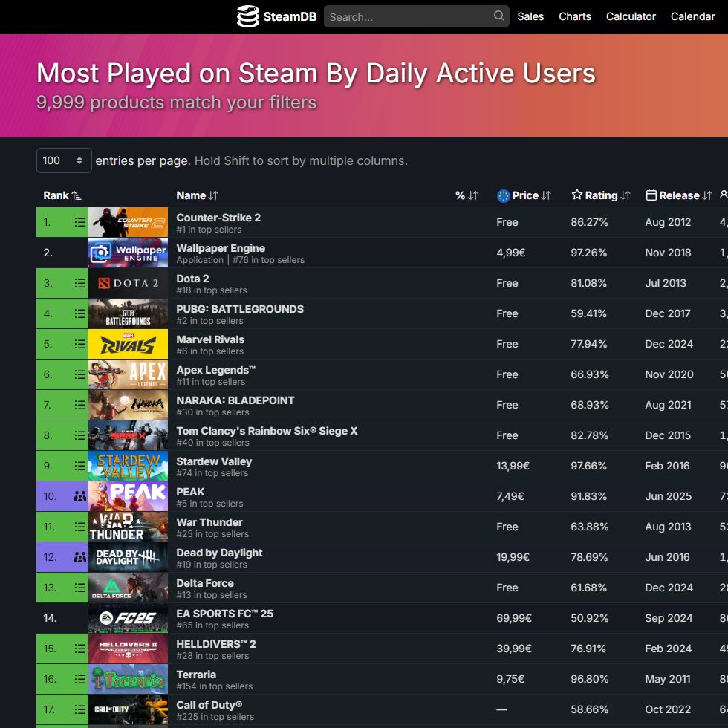
Task: Click list icon in Counter-Strike 2 row
Action: (80, 222)
